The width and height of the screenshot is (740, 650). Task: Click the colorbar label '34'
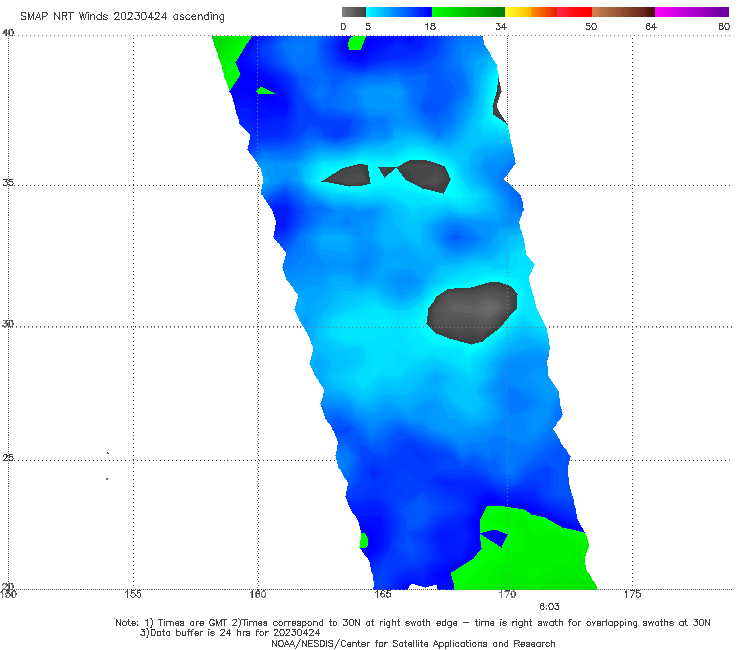(501, 26)
